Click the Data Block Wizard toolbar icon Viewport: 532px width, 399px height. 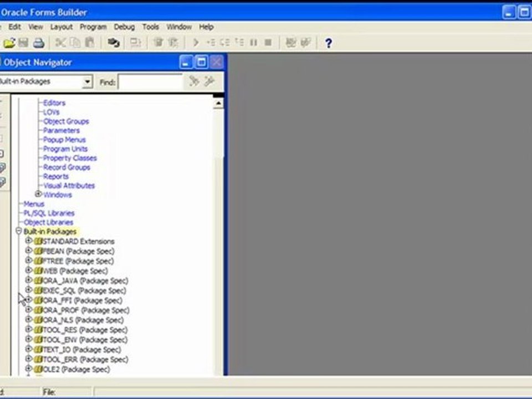click(x=291, y=43)
